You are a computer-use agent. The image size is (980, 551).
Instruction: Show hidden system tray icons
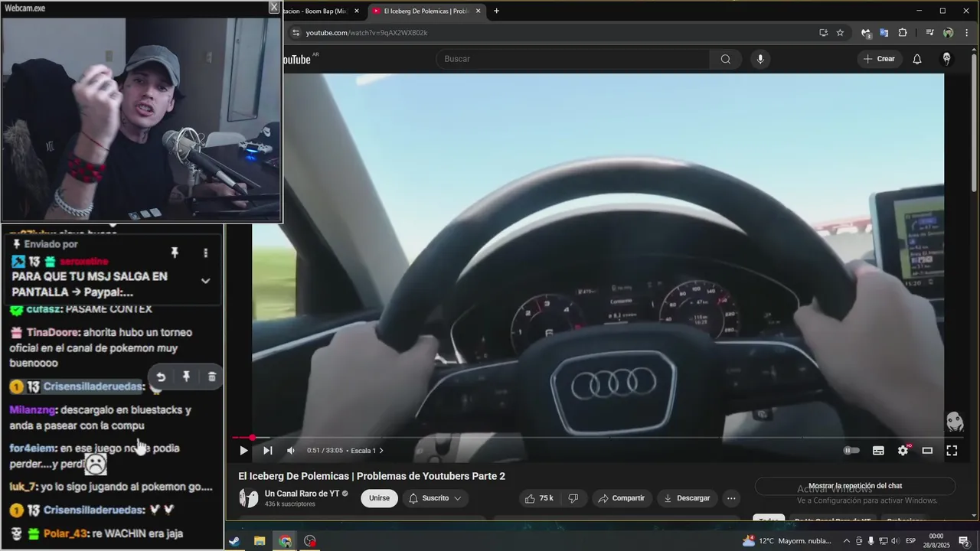tap(846, 541)
